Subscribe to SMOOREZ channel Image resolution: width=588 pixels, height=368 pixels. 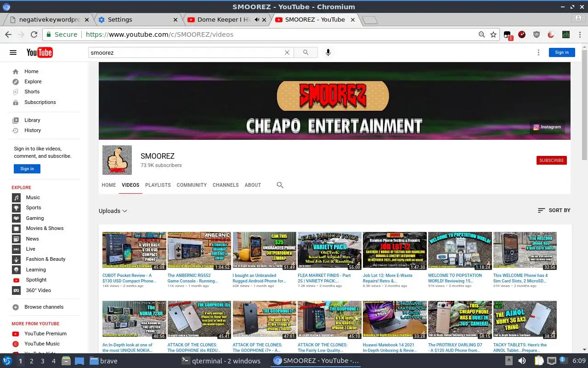pyautogui.click(x=551, y=160)
